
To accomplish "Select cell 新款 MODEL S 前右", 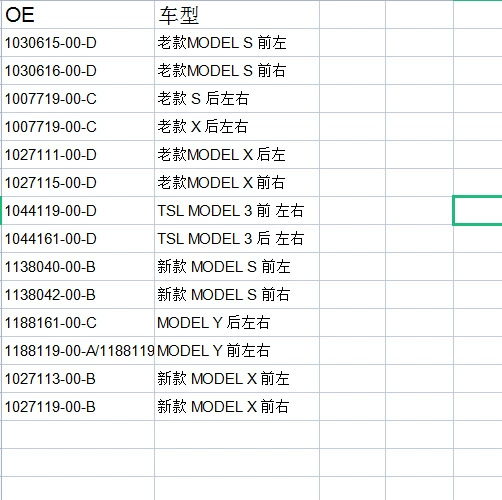I will pos(237,295).
